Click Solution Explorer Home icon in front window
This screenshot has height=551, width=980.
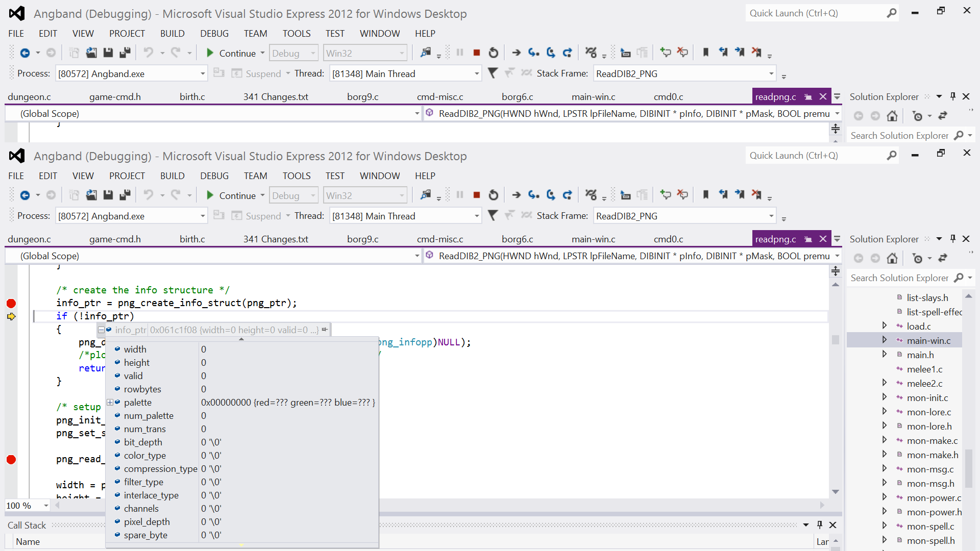tap(892, 259)
